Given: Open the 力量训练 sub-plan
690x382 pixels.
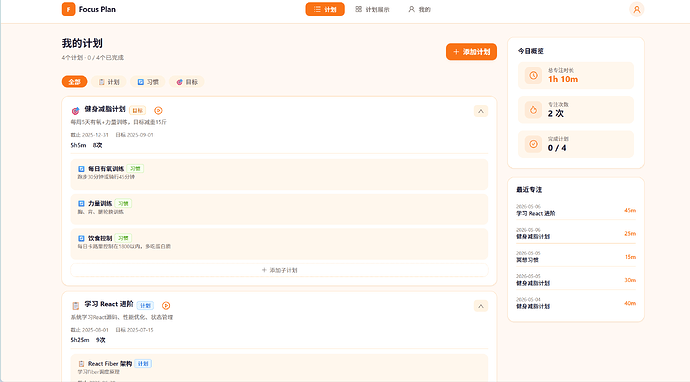Looking at the screenshot, I should tap(279, 209).
